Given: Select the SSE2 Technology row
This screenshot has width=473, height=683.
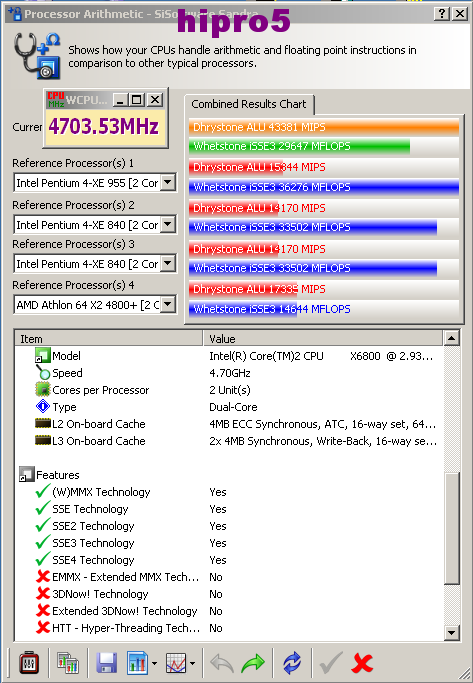Looking at the screenshot, I should tap(229, 526).
